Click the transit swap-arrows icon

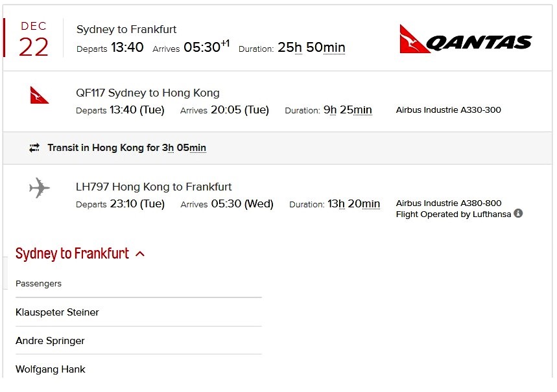point(34,148)
